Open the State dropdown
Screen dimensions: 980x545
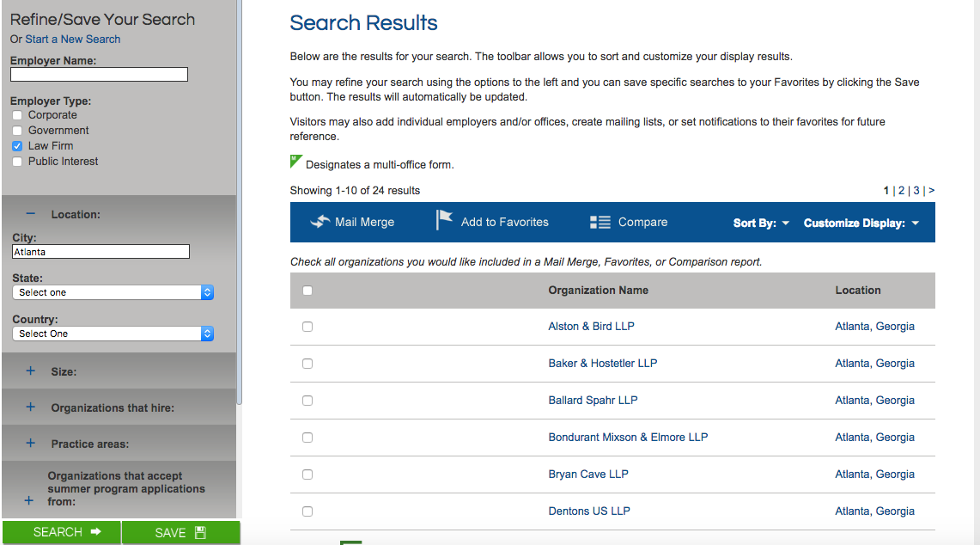(113, 292)
